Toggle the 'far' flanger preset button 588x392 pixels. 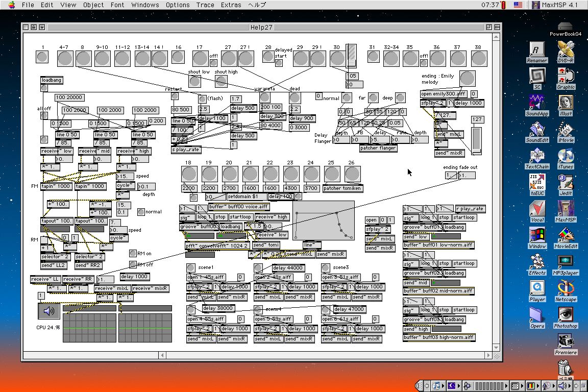(373, 98)
